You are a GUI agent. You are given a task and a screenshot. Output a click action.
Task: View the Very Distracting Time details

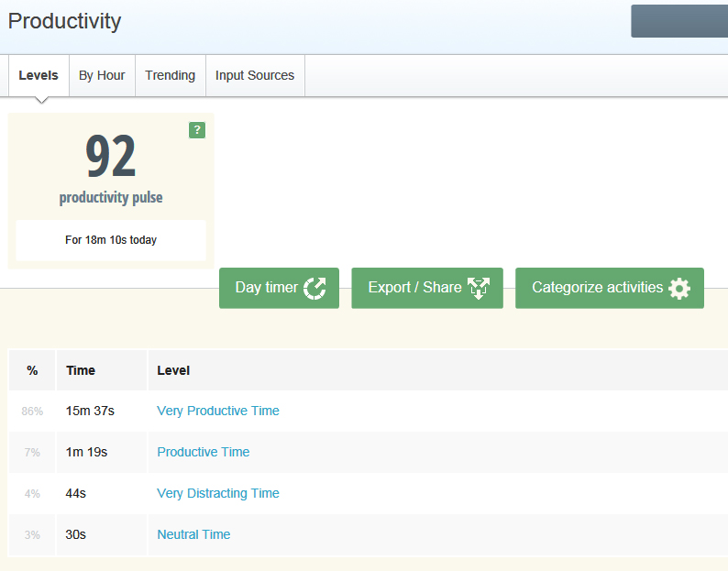click(x=218, y=493)
